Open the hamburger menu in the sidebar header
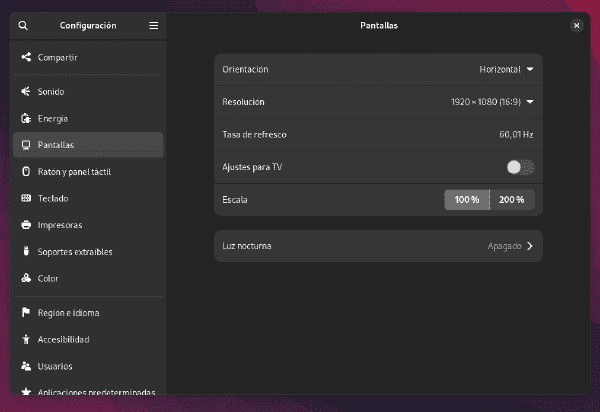 (x=153, y=26)
